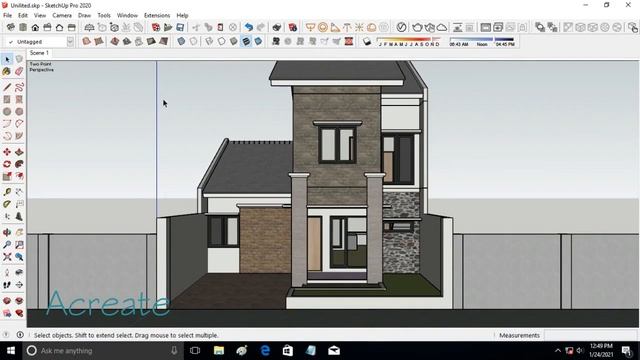Launch Microsoft Edge from taskbar
The image size is (640, 360).
coord(265,351)
